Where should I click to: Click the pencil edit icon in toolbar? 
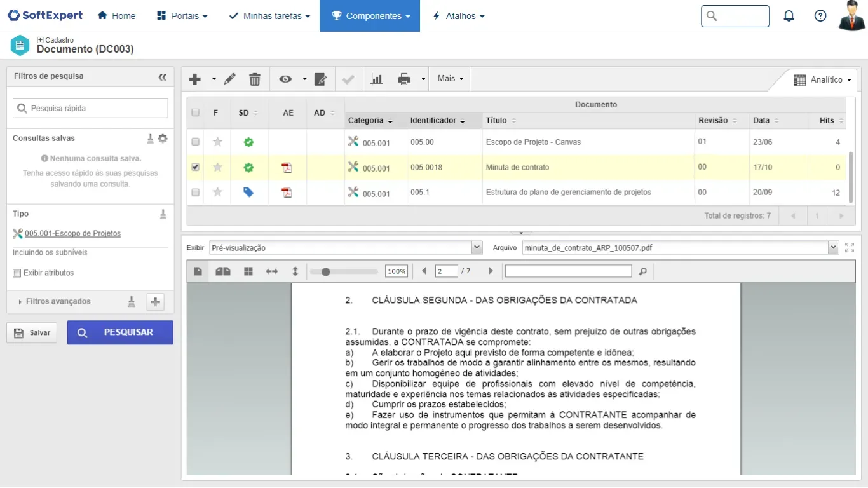click(x=230, y=79)
